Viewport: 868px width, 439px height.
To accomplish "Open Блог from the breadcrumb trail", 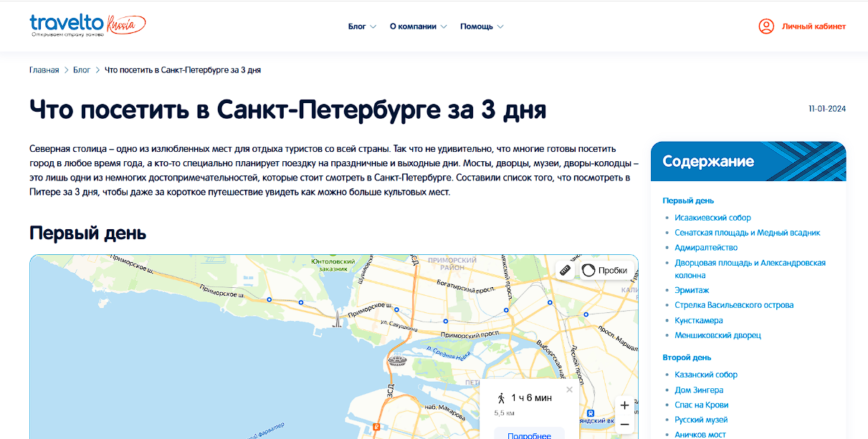I will pyautogui.click(x=81, y=69).
